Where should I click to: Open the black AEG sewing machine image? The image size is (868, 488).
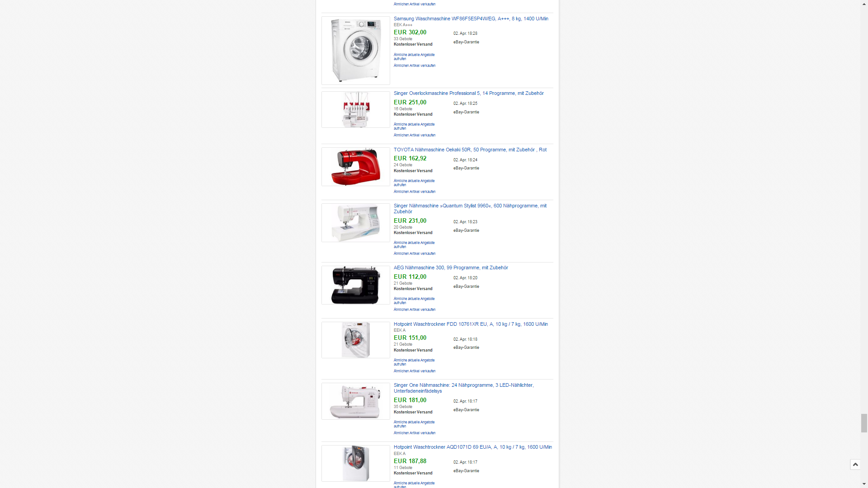point(356,285)
